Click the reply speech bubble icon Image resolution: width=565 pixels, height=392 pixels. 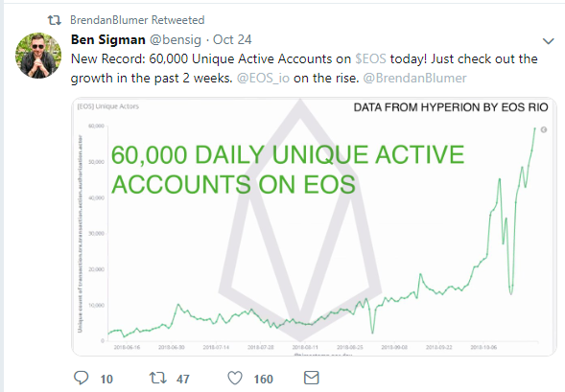point(82,378)
